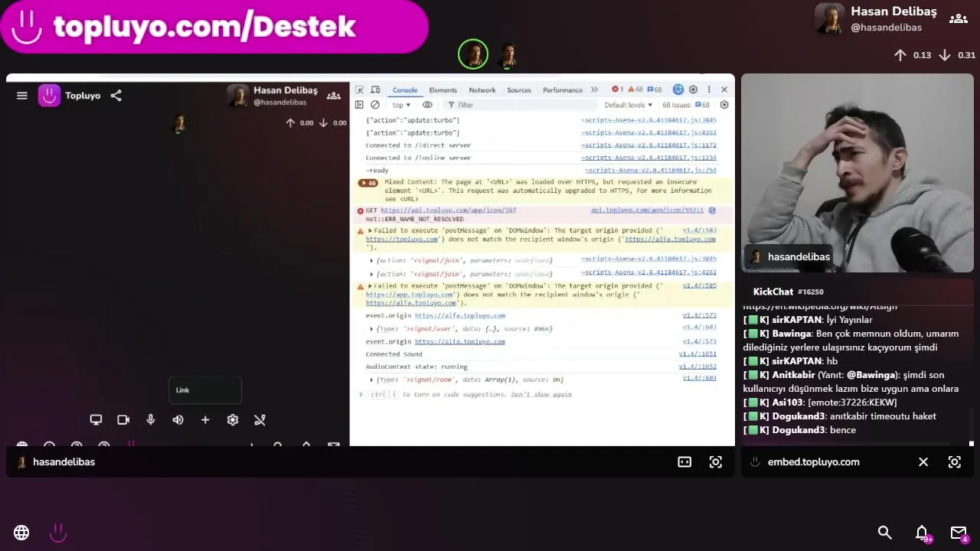980x551 pixels.
Task: Expand the signal/room type object
Action: pyautogui.click(x=372, y=380)
